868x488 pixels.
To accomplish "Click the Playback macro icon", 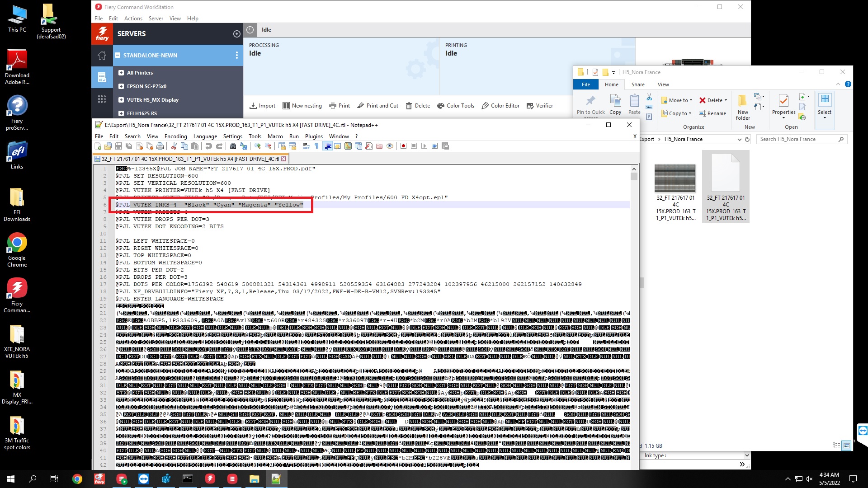I will 424,146.
